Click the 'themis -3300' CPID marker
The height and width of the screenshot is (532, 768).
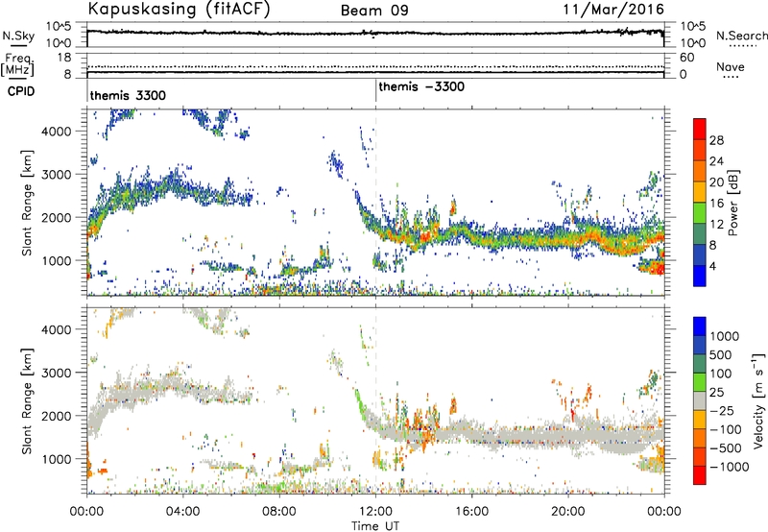point(421,87)
